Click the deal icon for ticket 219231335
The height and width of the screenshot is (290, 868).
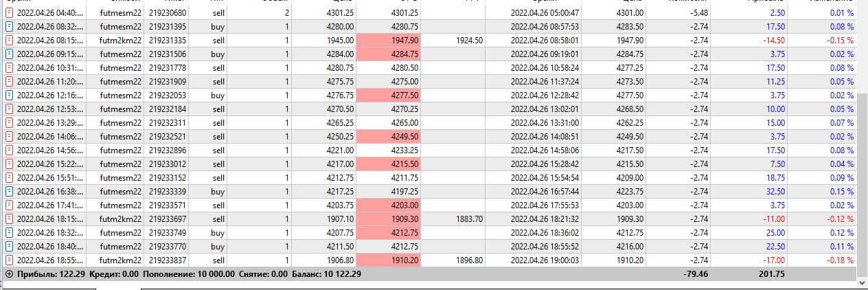tap(9, 41)
